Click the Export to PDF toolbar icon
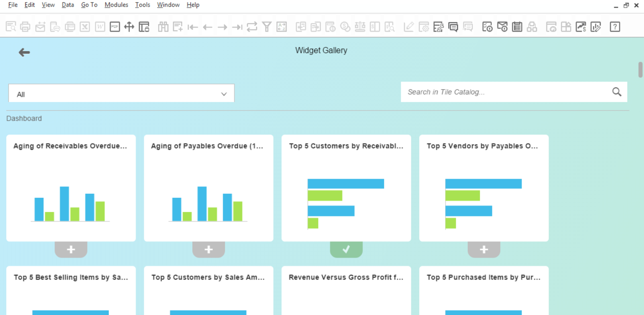This screenshot has width=644, height=315. tap(115, 27)
